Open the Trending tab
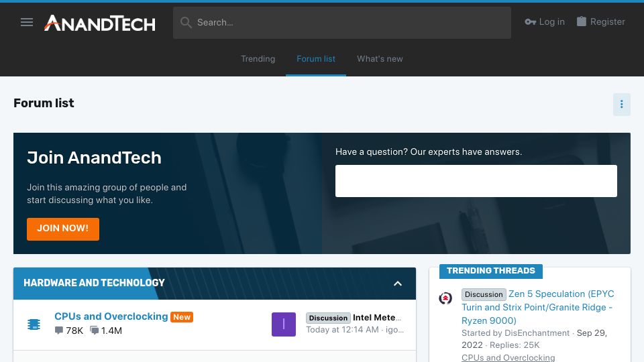The width and height of the screenshot is (644, 362). 258,59
